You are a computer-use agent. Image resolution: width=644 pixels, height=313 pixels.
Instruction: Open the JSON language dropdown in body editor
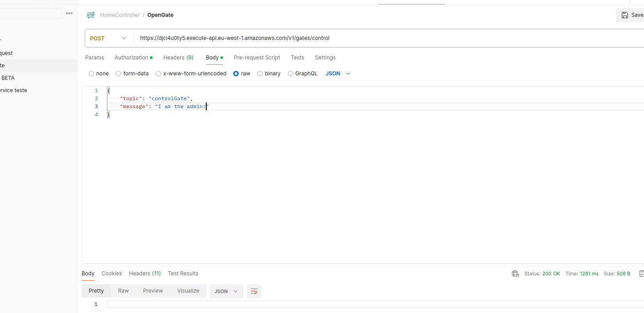point(338,73)
